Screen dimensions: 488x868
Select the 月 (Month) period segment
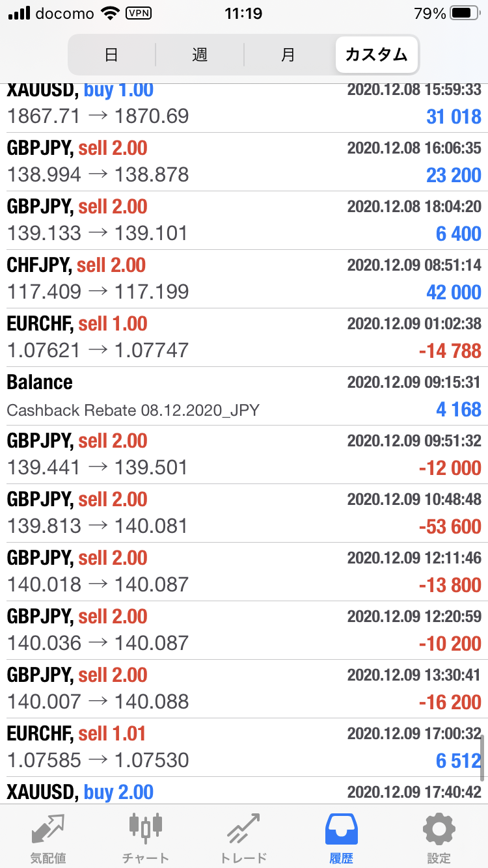(288, 55)
